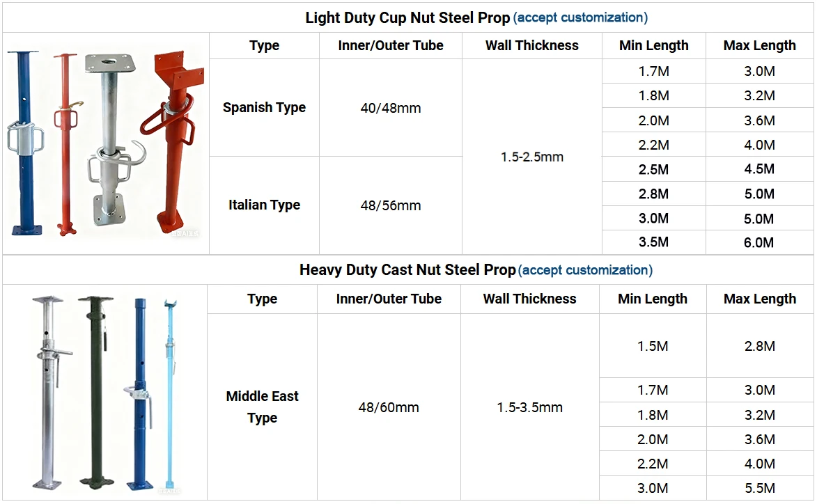817x504 pixels.
Task: Click the thin red prop in the light duty image
Action: 64,139
